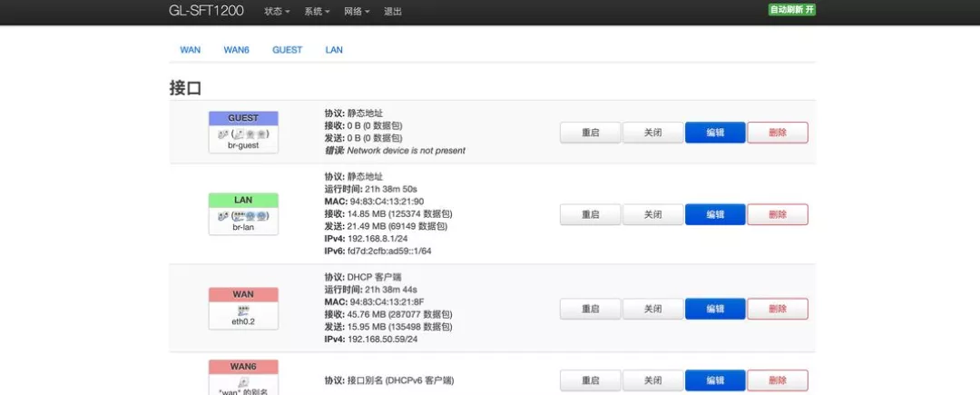Click the red WAN interface label
Image resolution: width=980 pixels, height=395 pixels.
point(243,294)
